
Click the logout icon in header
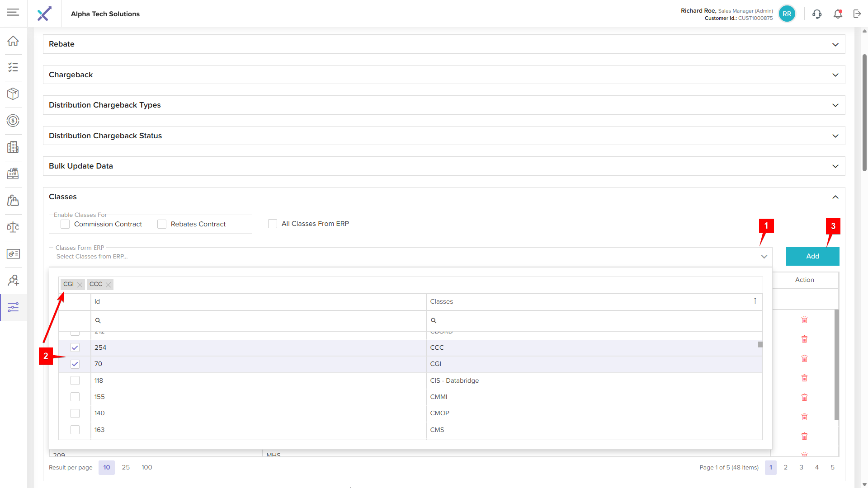pos(857,14)
